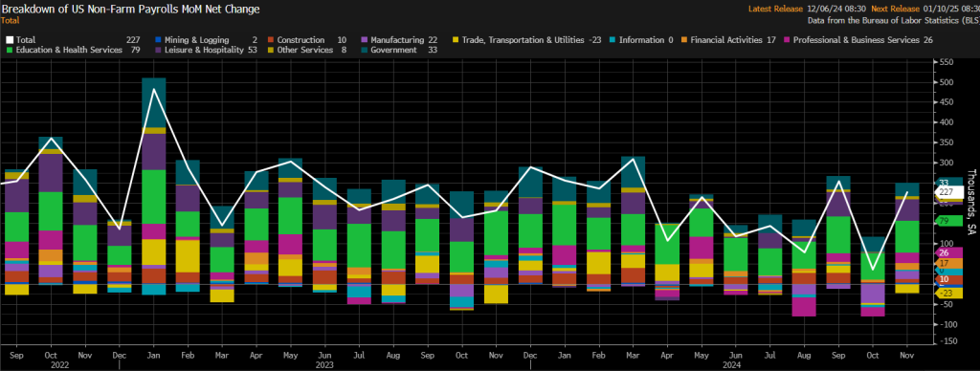The image size is (980, 371).
Task: Click the teal Government legend swatch
Action: click(365, 50)
